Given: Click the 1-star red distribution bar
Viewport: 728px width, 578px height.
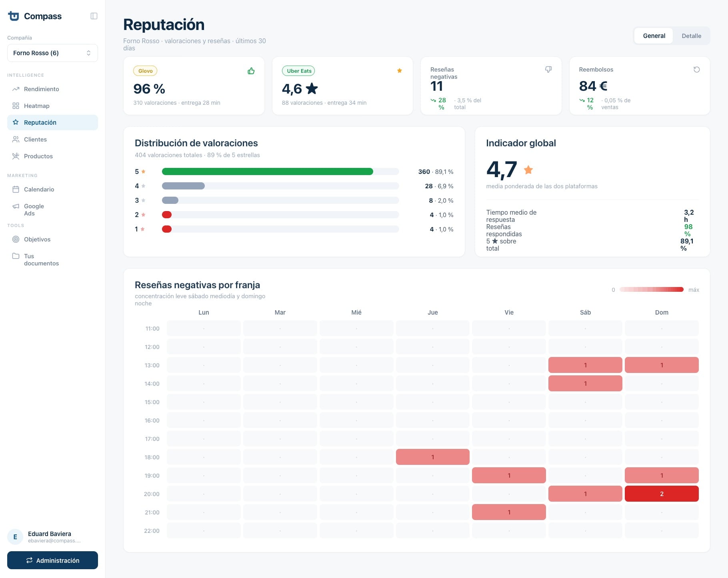Looking at the screenshot, I should [167, 229].
